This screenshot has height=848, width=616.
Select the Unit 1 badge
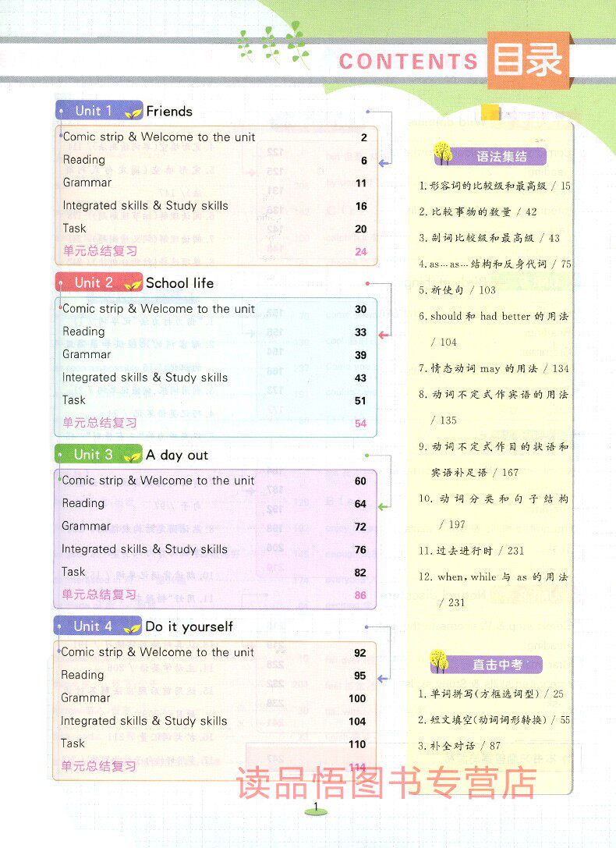pos(99,111)
